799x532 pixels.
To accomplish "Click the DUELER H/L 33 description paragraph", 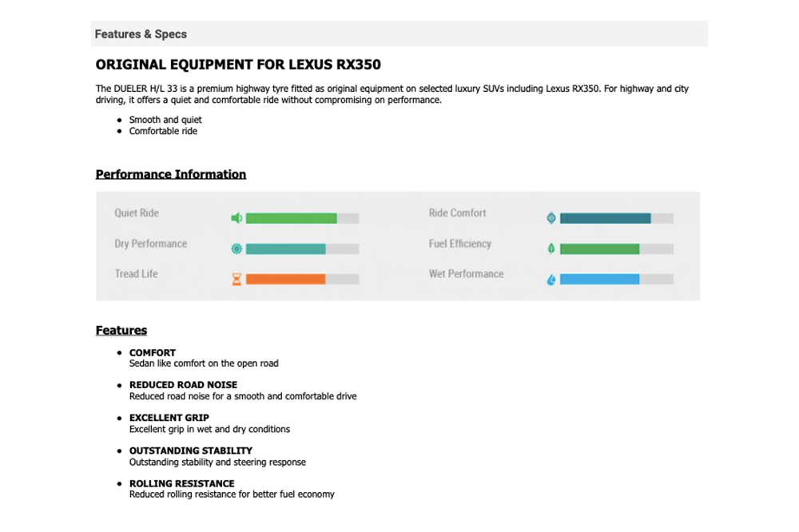I will point(392,94).
